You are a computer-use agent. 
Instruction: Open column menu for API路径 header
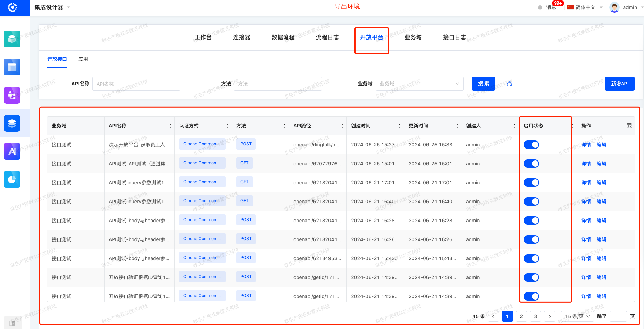point(342,126)
